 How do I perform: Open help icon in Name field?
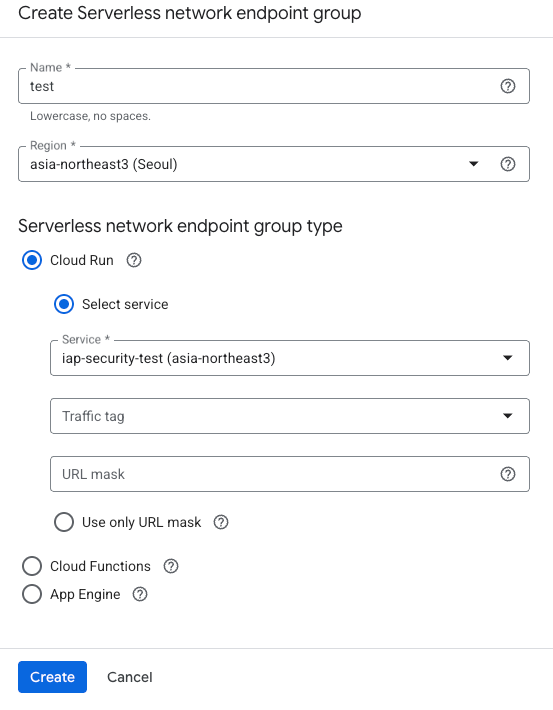pos(507,86)
